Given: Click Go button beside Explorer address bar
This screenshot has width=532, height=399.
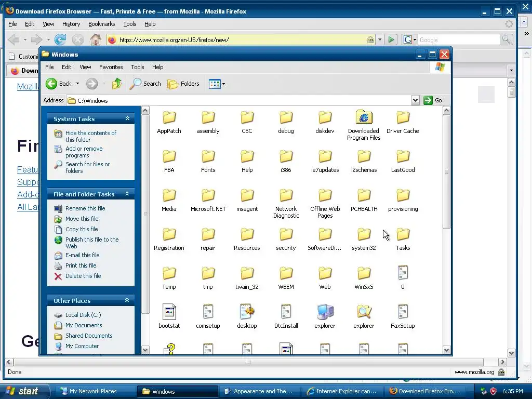Looking at the screenshot, I should (433, 100).
